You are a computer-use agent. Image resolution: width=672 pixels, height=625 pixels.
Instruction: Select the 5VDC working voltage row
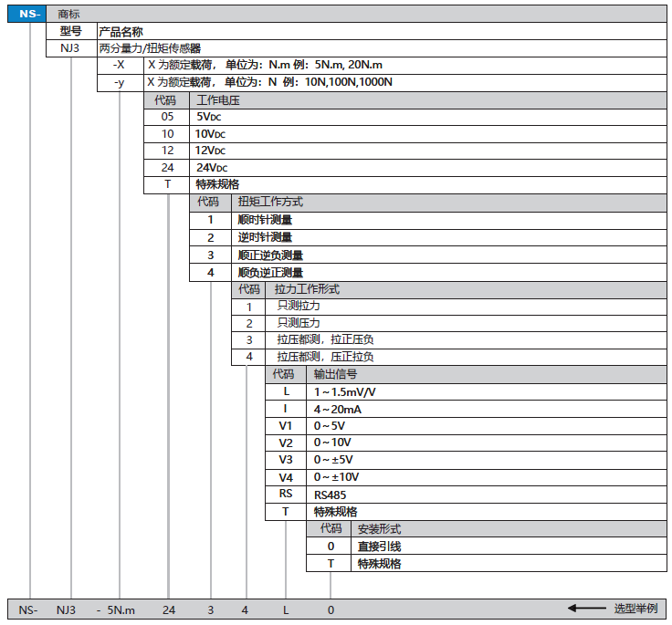pos(211,117)
